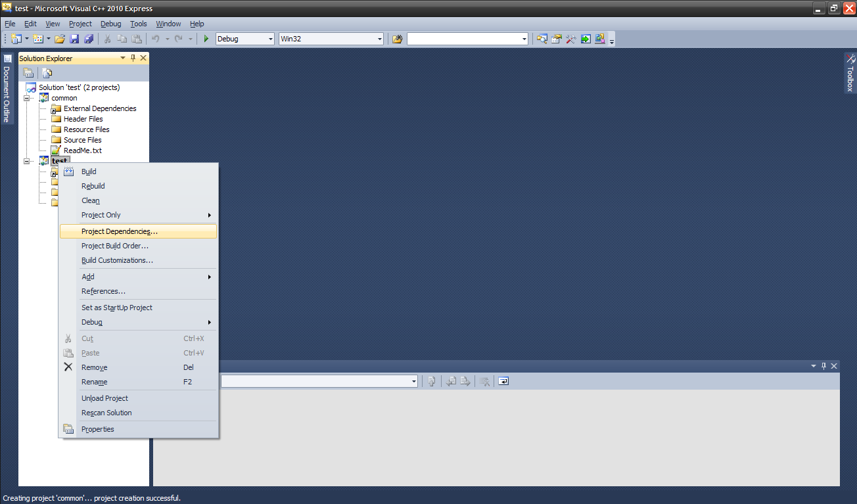Open the View menu
Screen dimensions: 857x504
click(53, 24)
